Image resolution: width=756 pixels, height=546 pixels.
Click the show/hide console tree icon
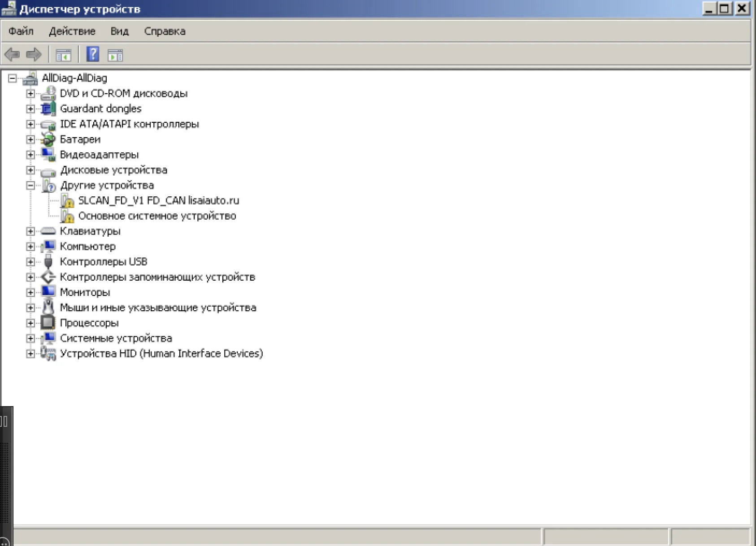point(64,55)
